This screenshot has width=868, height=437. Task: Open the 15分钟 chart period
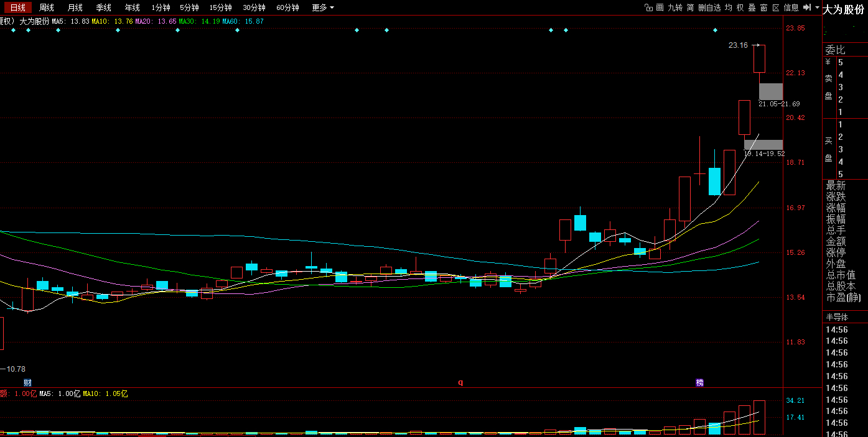[220, 7]
